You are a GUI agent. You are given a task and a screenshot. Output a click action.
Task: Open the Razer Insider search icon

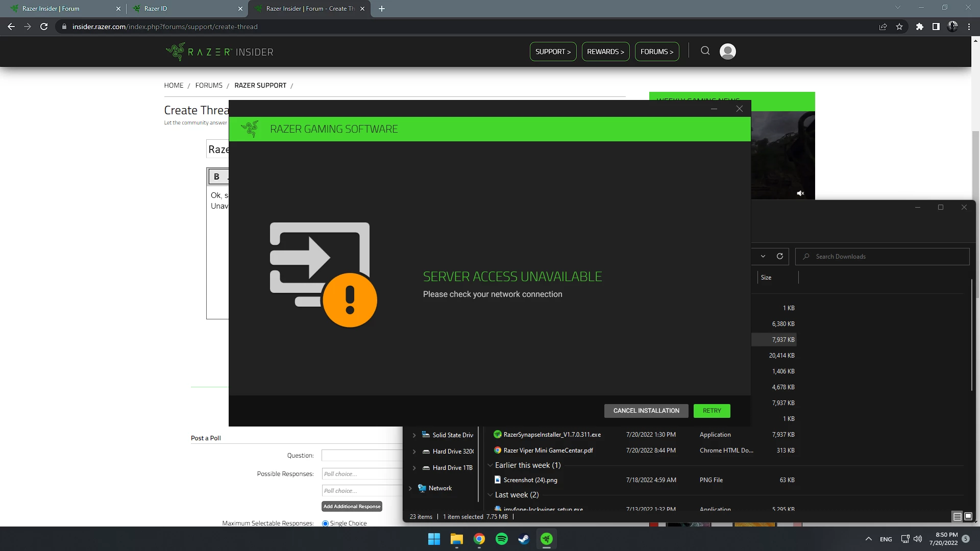(705, 51)
